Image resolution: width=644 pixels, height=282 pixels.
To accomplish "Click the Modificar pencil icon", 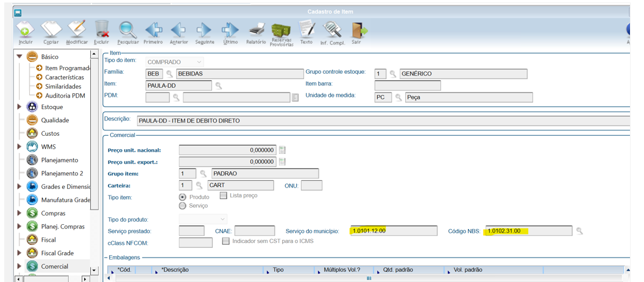I will click(x=77, y=30).
